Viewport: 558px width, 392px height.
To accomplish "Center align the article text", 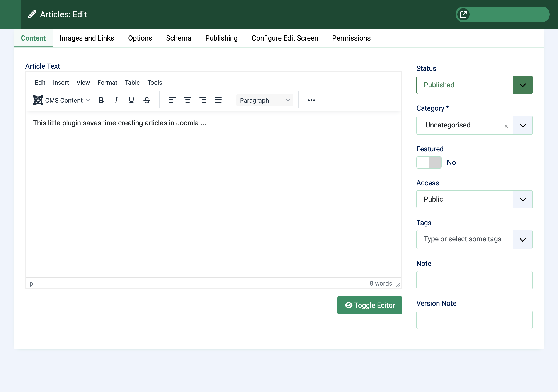I will tap(187, 100).
